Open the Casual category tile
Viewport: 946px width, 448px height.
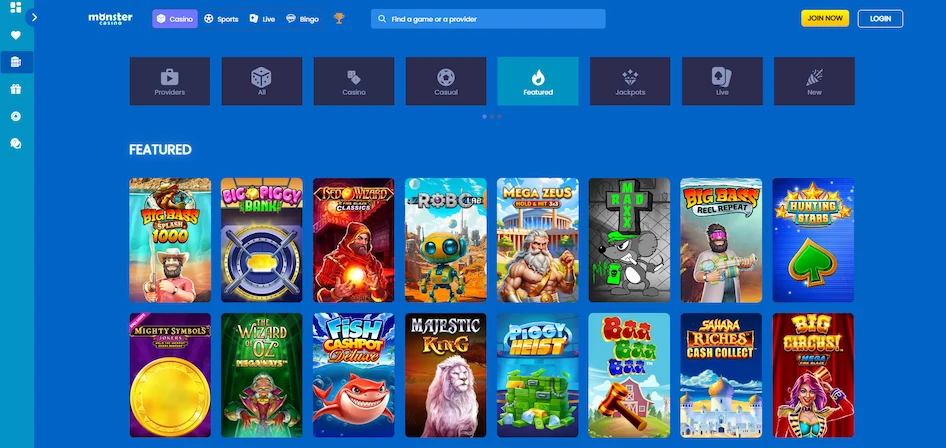(446, 81)
